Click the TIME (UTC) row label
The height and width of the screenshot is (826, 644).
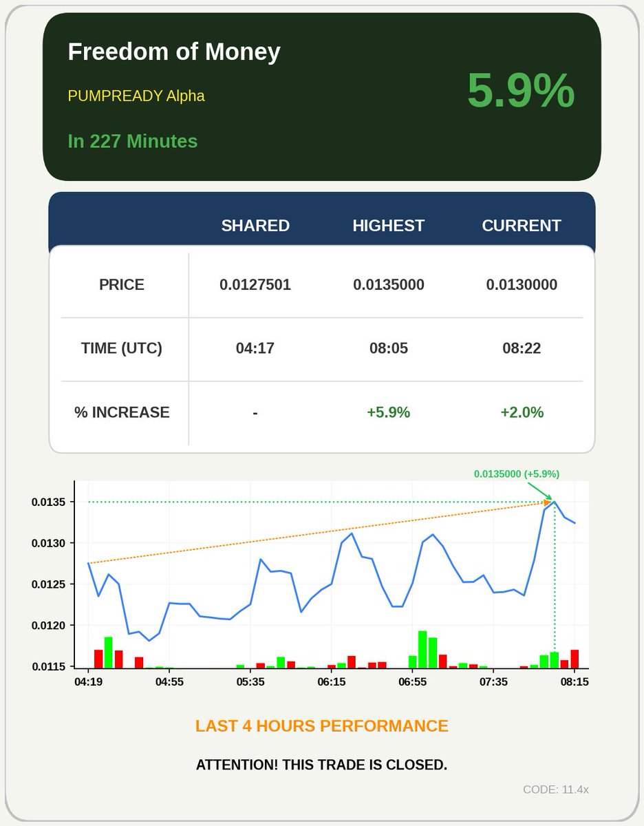122,348
